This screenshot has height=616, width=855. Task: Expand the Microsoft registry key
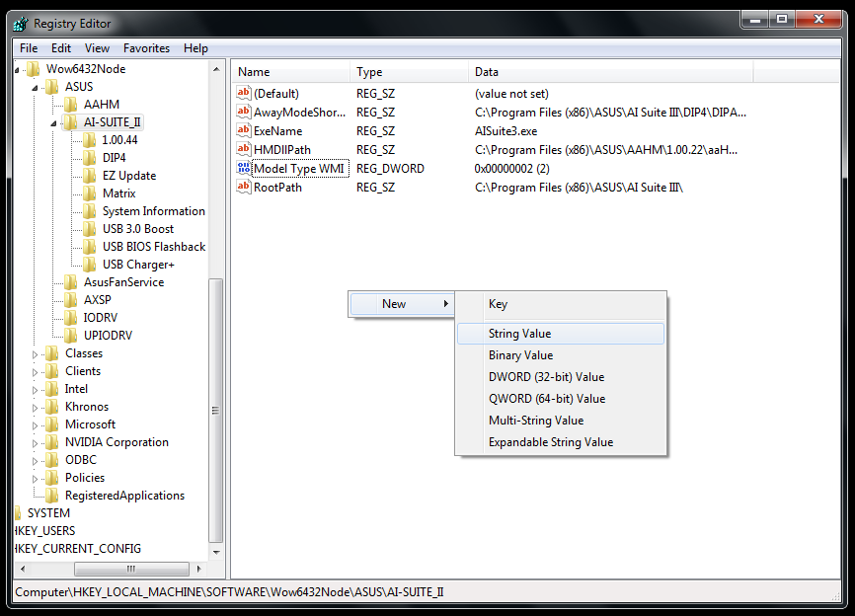[x=36, y=425]
